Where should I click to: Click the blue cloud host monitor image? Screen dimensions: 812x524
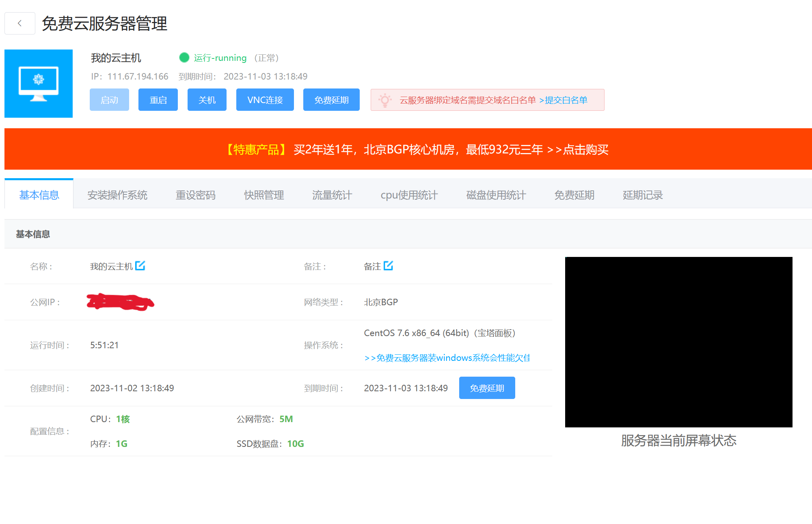[x=39, y=84]
